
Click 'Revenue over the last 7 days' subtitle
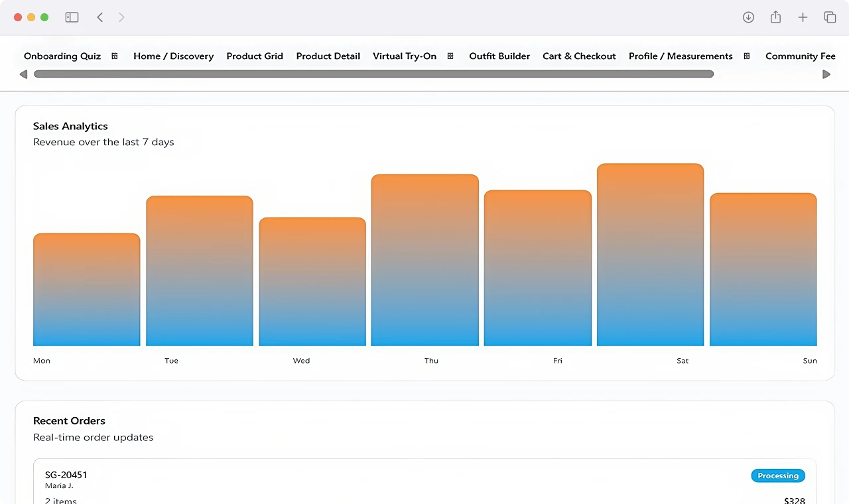pyautogui.click(x=103, y=142)
